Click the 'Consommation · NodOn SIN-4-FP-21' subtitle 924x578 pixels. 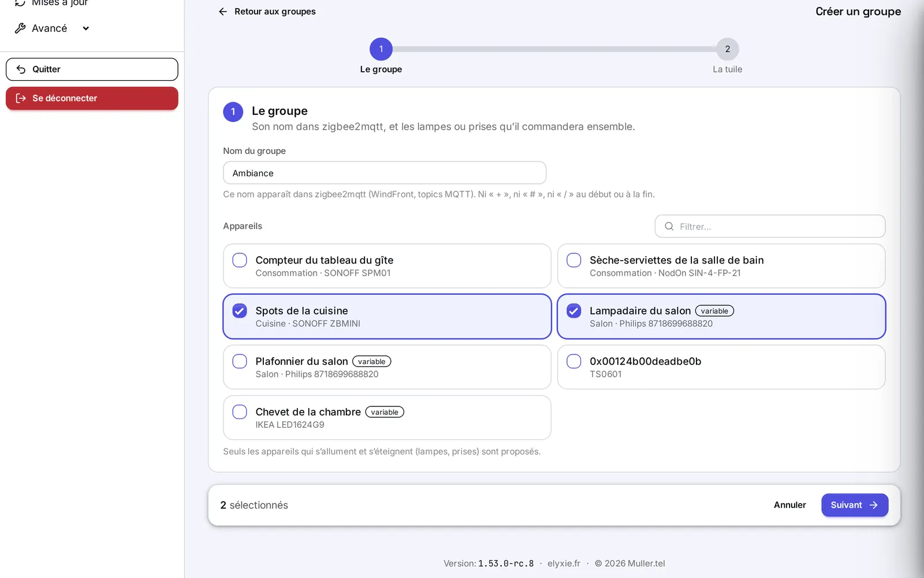click(x=665, y=273)
